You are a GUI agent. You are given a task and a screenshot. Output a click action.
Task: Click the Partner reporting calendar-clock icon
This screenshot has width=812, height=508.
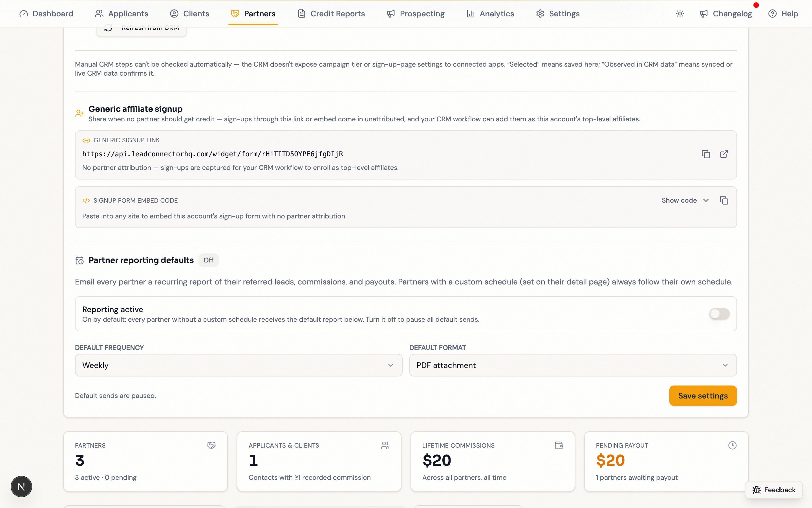[80, 260]
